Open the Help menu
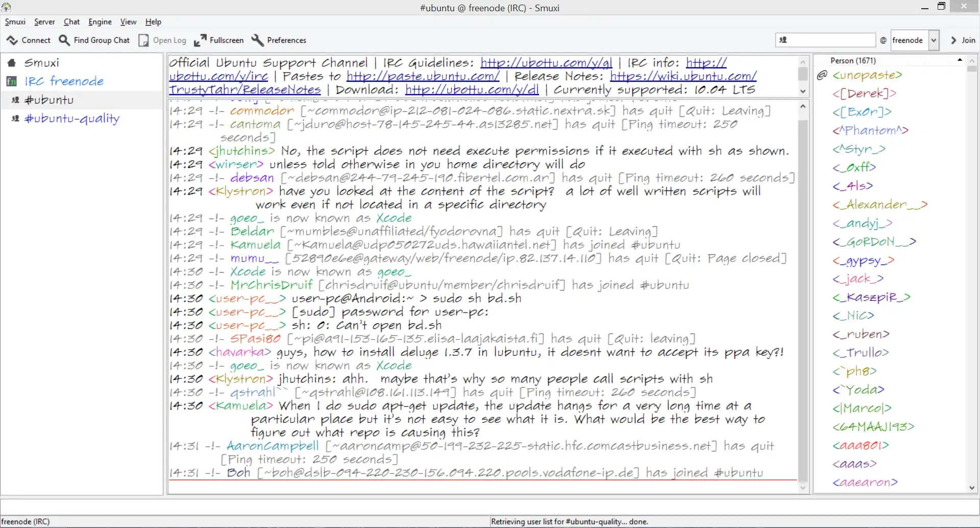The height and width of the screenshot is (528, 980). click(153, 22)
